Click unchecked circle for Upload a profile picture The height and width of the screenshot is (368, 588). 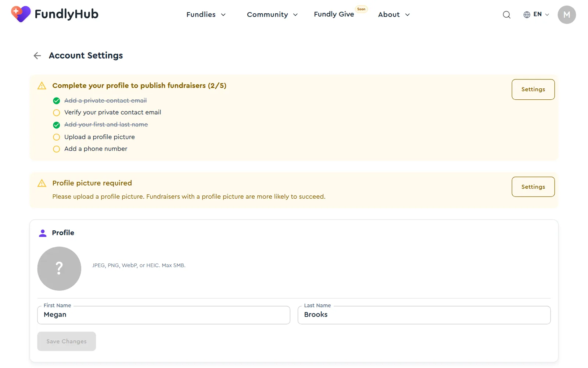coord(56,137)
